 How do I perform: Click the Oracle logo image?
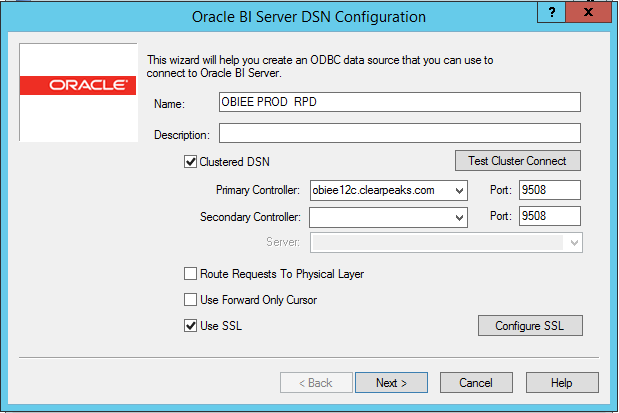(x=78, y=92)
